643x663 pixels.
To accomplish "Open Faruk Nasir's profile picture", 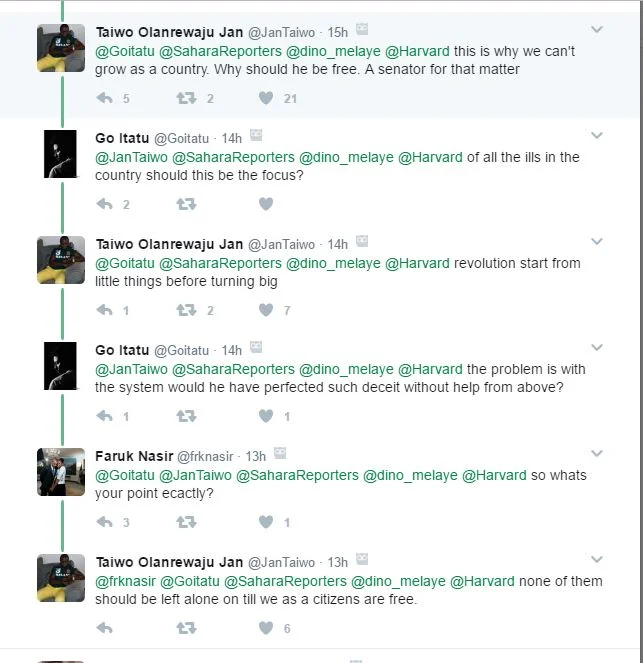I will click(x=61, y=472).
